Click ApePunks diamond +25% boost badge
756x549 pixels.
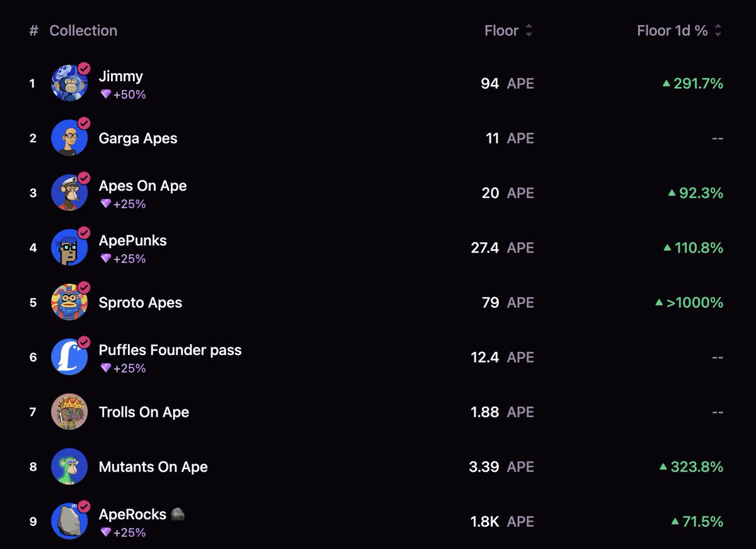[x=123, y=259]
